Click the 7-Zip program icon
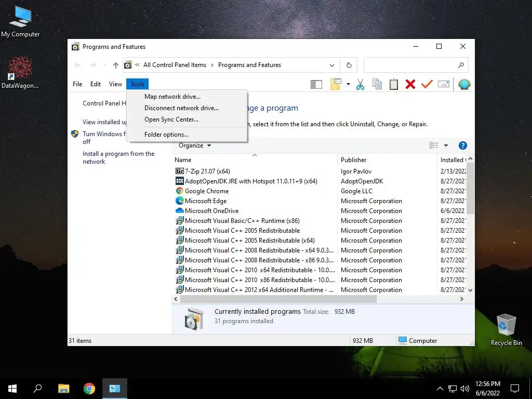 (179, 171)
